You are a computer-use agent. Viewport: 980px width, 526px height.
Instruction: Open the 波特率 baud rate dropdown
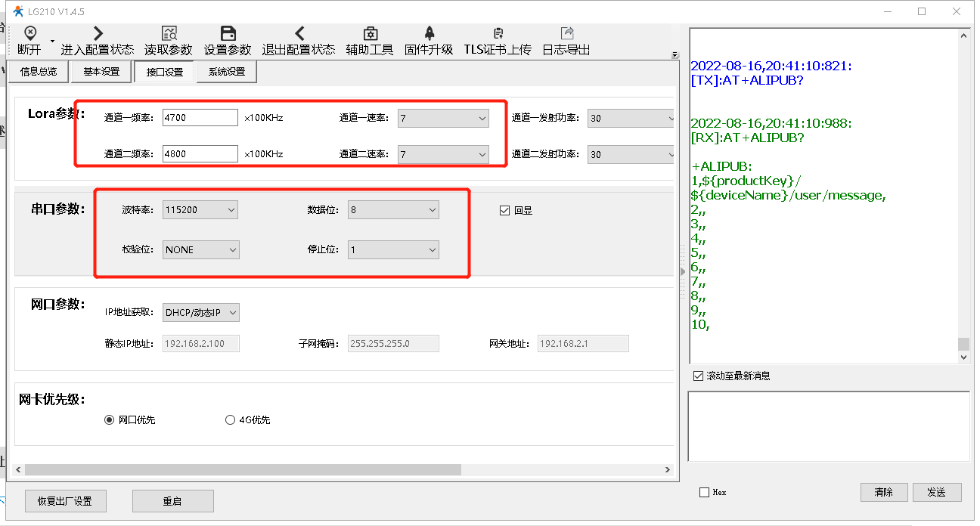click(200, 210)
